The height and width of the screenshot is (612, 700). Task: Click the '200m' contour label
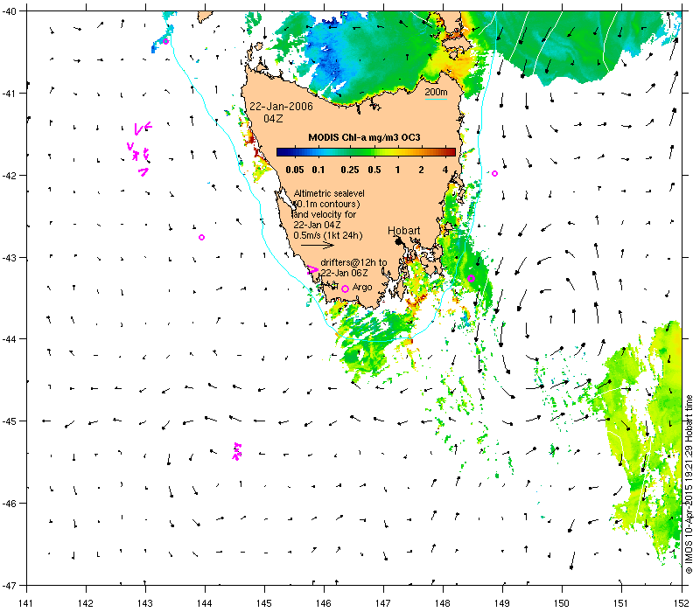(x=436, y=92)
